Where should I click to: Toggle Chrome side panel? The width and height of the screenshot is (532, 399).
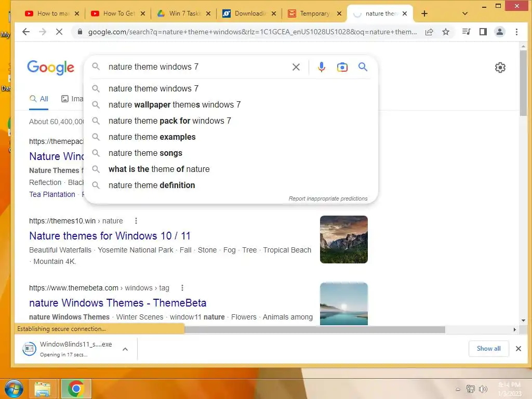point(483,32)
